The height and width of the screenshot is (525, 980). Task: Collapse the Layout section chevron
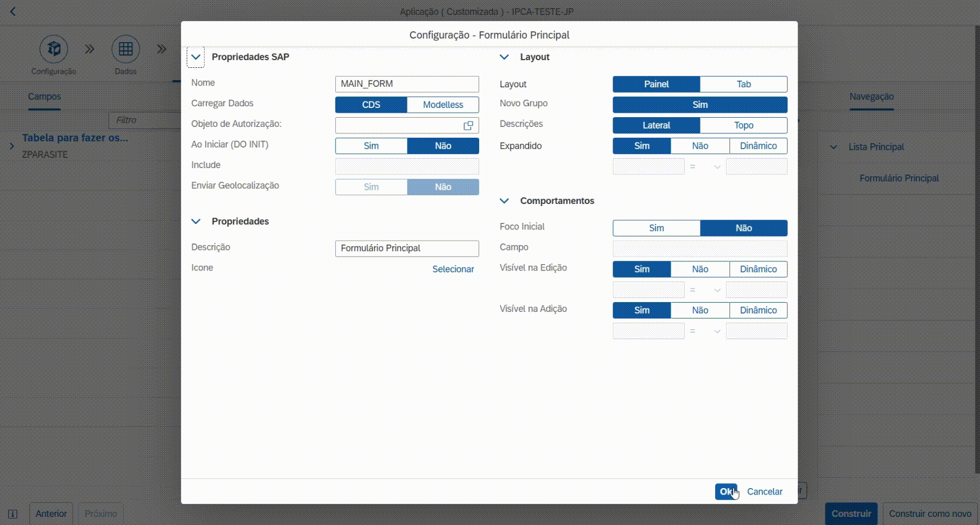tap(504, 57)
